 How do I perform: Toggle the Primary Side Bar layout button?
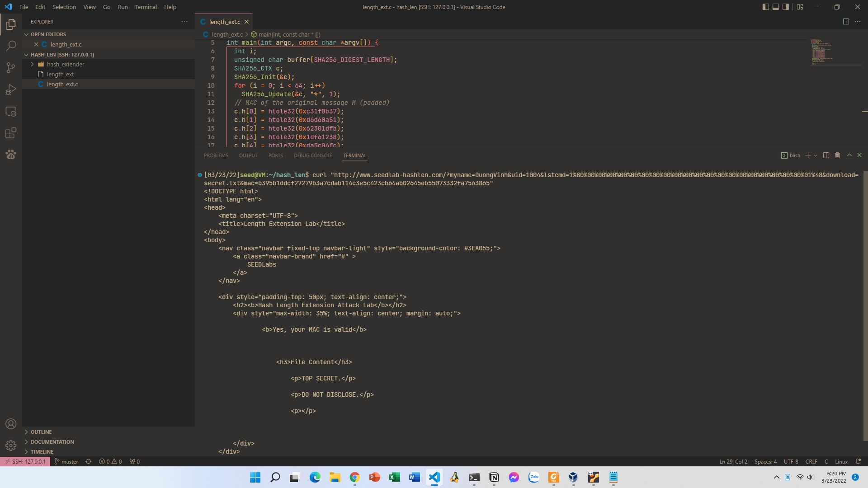(x=765, y=7)
